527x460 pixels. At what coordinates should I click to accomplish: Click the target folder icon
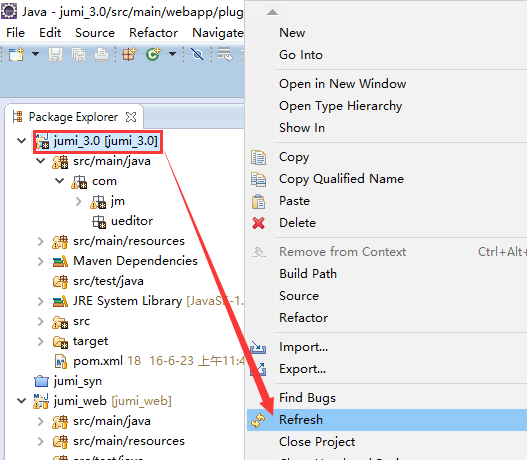(60, 342)
